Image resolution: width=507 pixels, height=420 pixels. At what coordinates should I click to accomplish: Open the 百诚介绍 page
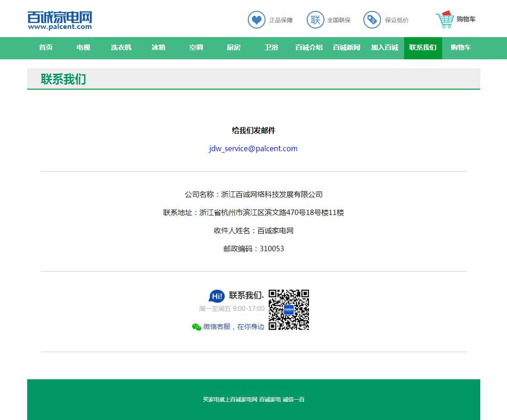point(309,48)
